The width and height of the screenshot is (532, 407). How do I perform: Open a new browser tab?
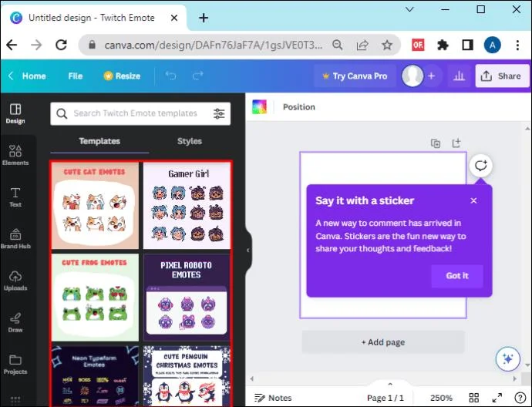(204, 18)
